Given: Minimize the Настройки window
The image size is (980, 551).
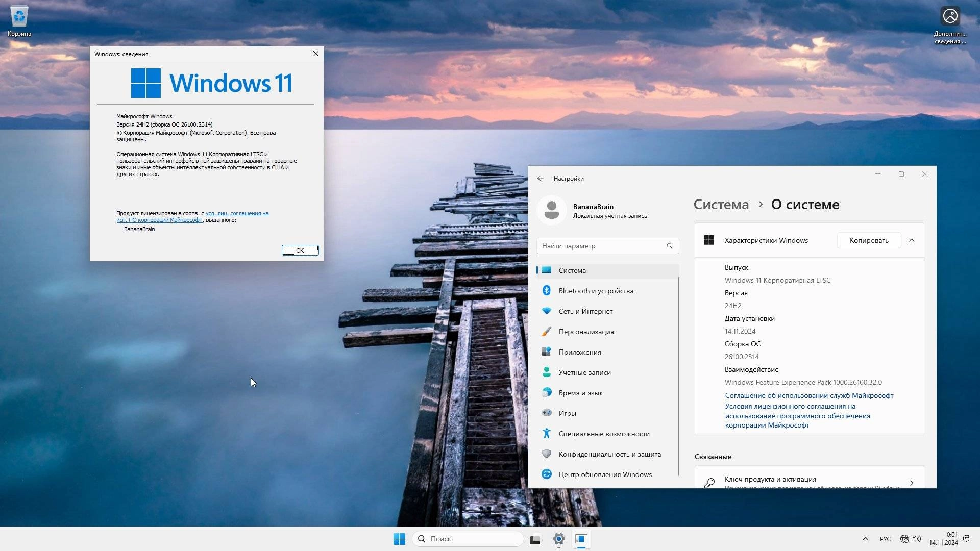Looking at the screenshot, I should pyautogui.click(x=878, y=174).
